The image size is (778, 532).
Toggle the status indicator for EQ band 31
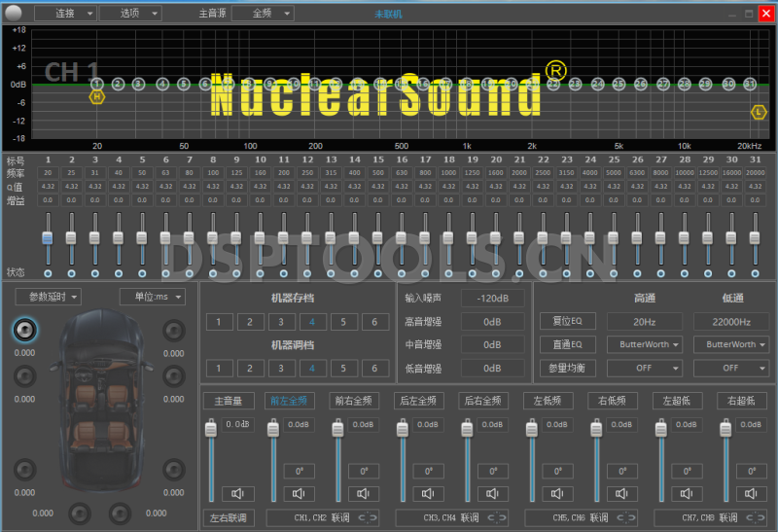click(756, 273)
